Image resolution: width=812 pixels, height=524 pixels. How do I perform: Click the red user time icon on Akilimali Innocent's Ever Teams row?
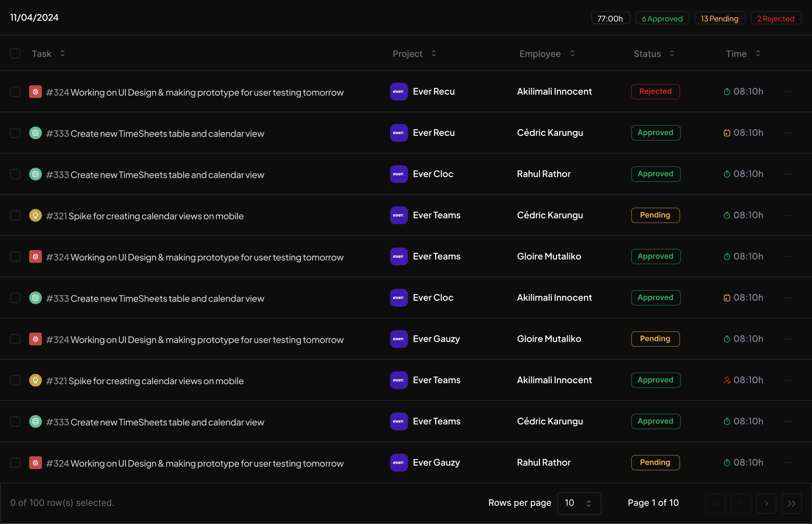coord(727,380)
